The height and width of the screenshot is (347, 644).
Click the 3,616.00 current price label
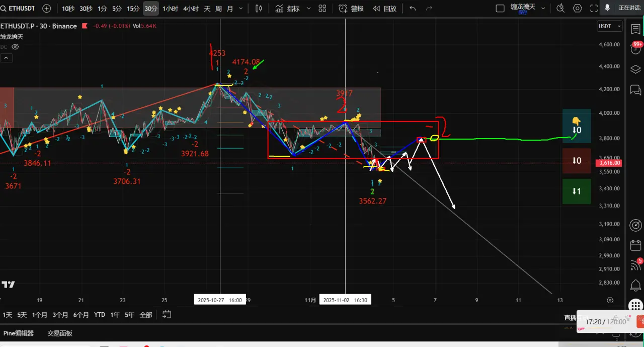609,163
